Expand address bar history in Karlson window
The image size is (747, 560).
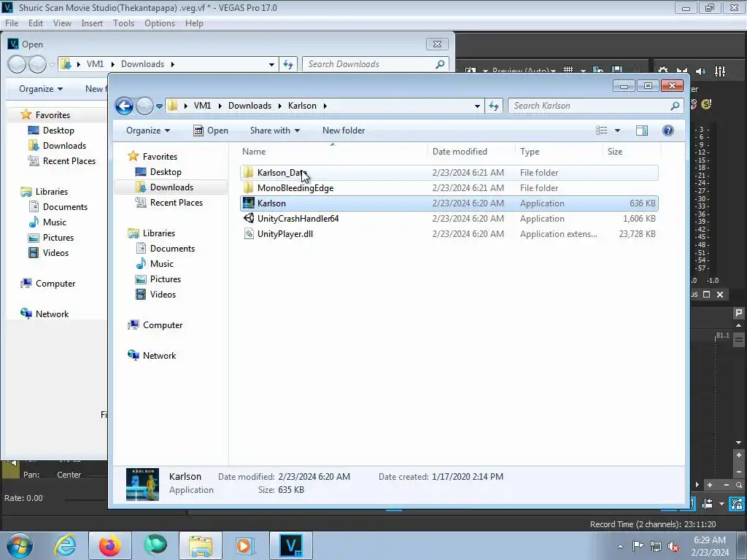tap(477, 106)
